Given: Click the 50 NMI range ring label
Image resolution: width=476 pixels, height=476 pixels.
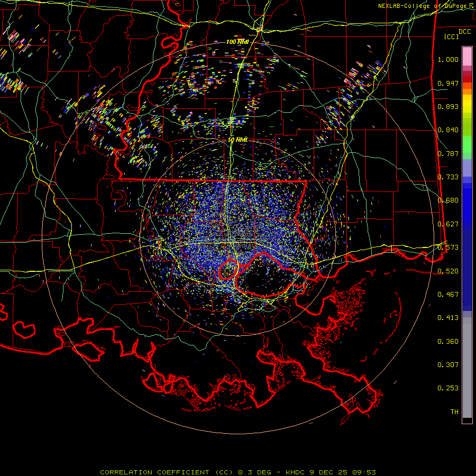Looking at the screenshot, I should (238, 140).
